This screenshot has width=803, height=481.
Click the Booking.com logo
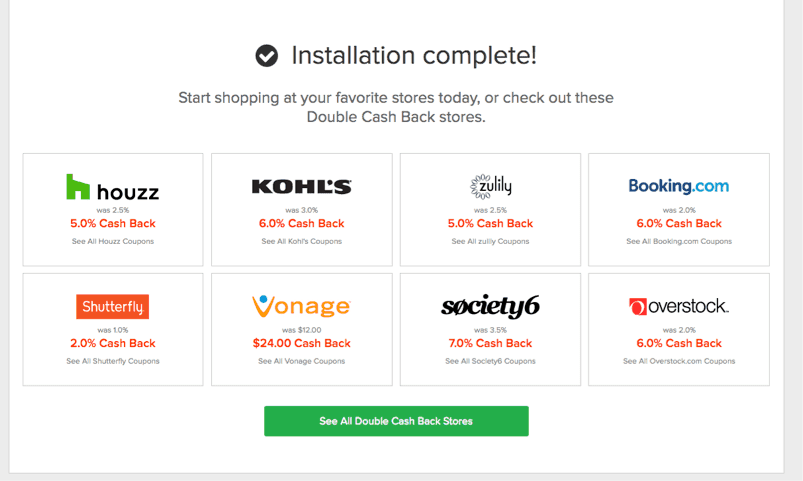tap(679, 186)
